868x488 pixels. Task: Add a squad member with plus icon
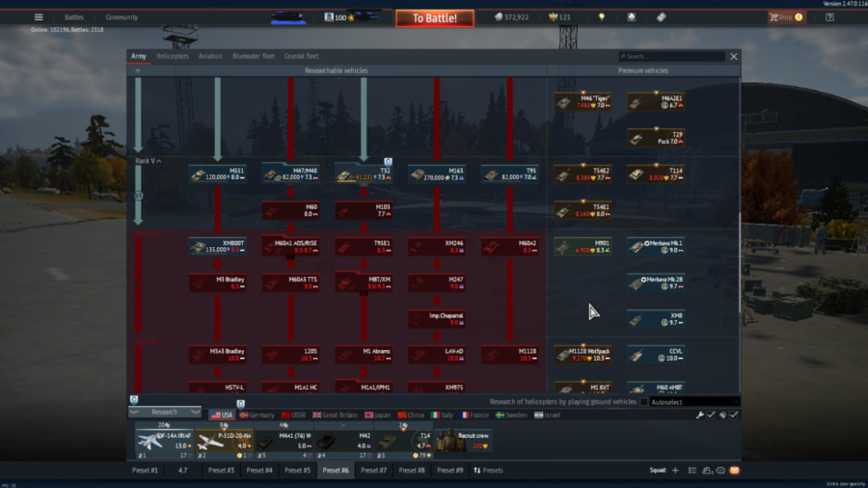[675, 471]
